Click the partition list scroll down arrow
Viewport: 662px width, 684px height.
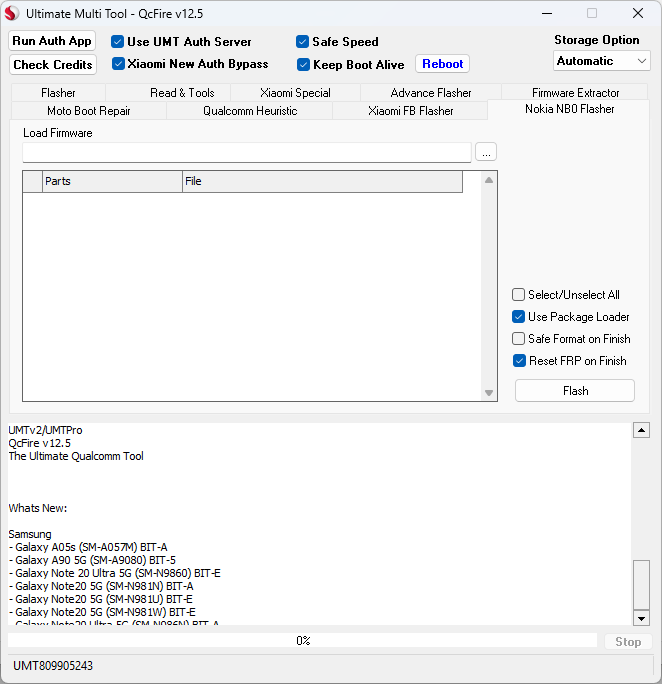coord(489,393)
